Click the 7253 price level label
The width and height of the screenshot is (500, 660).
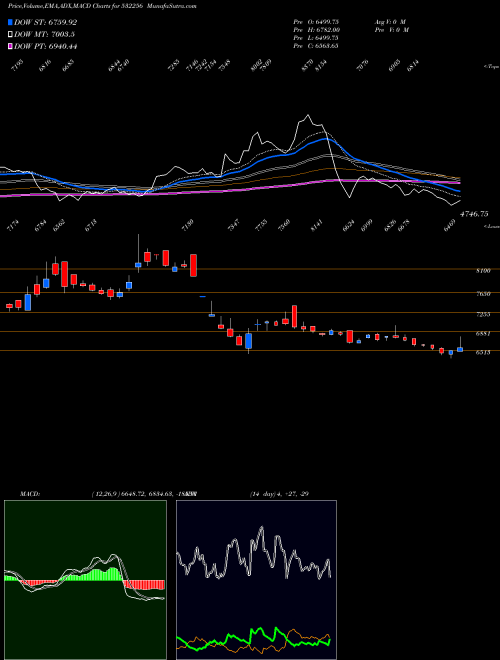[x=483, y=314]
